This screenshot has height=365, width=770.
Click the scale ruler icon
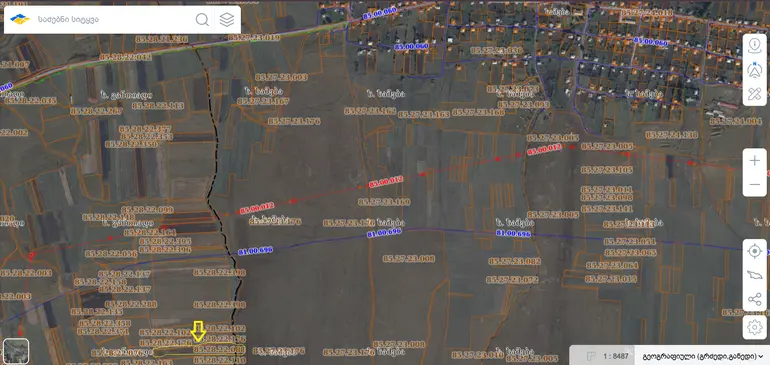point(591,356)
